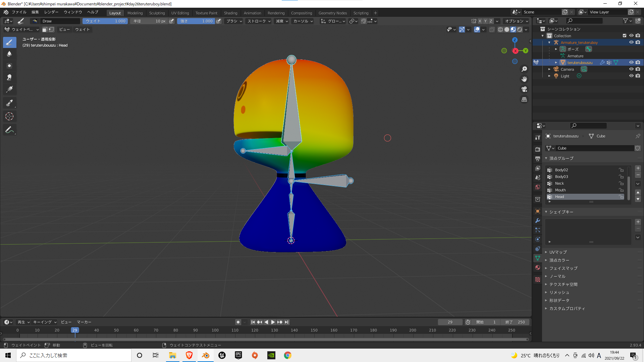Open the Material properties tab
Viewport: 644px width, 362px height.
[538, 267]
